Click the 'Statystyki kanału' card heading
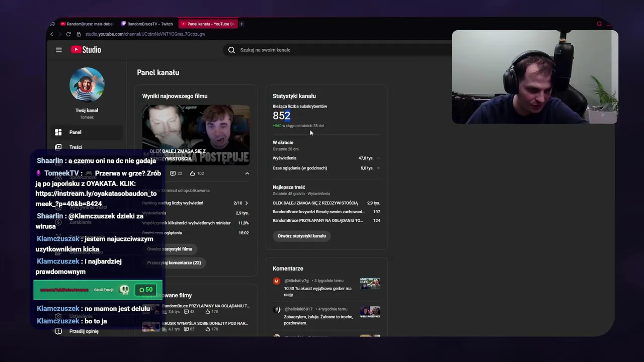Image resolution: width=644 pixels, height=362 pixels. pyautogui.click(x=294, y=96)
